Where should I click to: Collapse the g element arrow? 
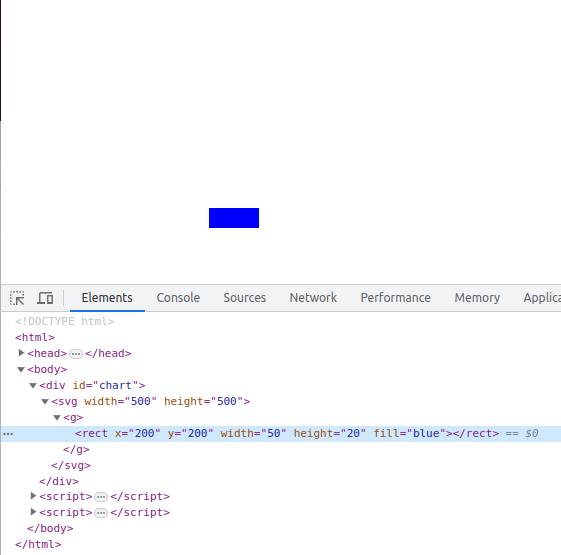[57, 418]
